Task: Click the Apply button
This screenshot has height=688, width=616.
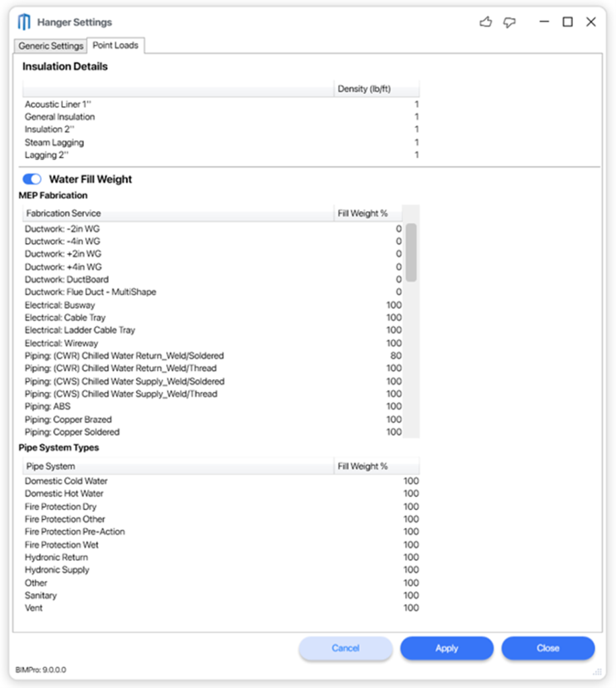Action: [446, 648]
